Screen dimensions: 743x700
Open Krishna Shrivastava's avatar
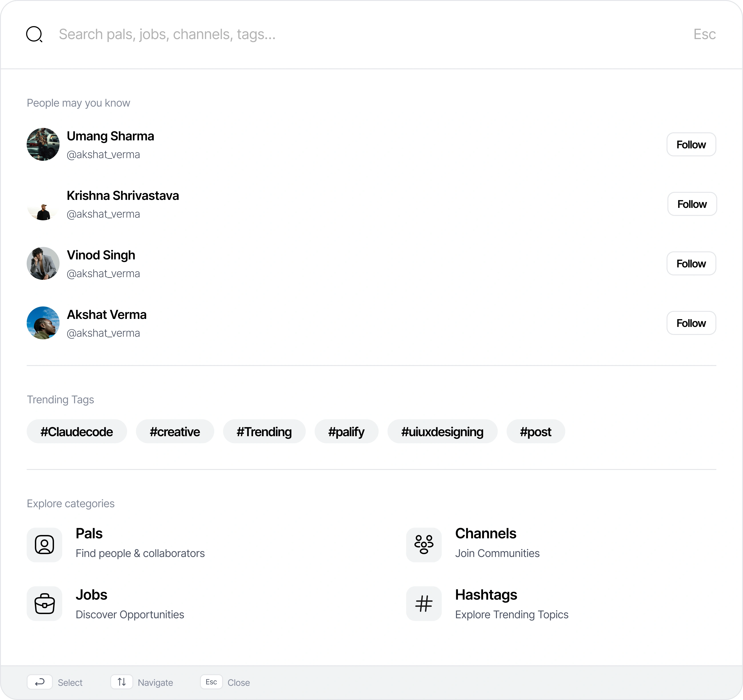pyautogui.click(x=43, y=204)
